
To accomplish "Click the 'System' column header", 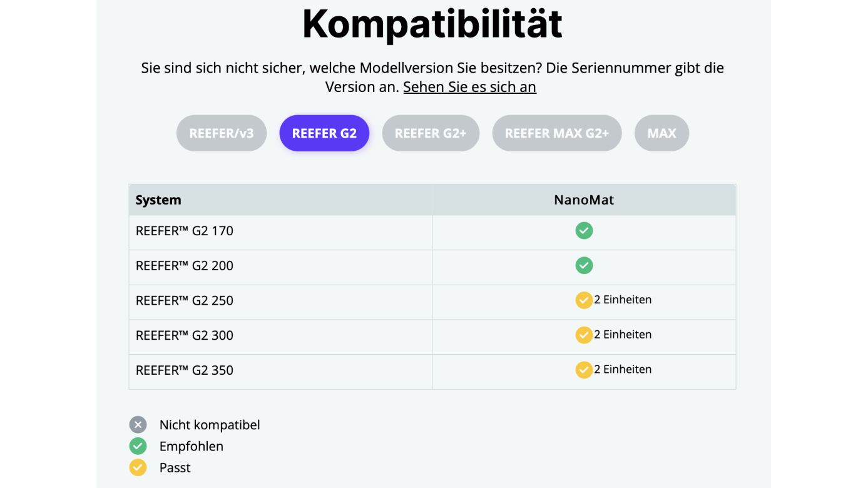I will (x=158, y=200).
